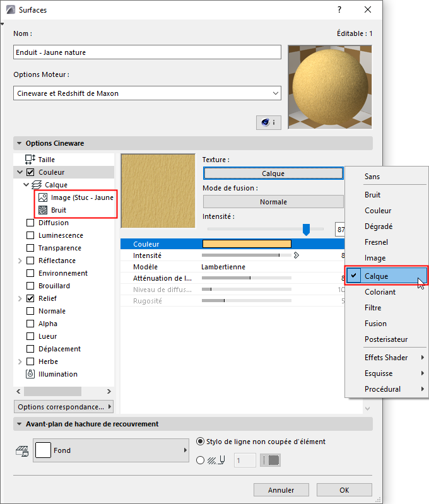The height and width of the screenshot is (504, 429).
Task: Choose Couleur in the texture menu
Action: click(x=387, y=211)
